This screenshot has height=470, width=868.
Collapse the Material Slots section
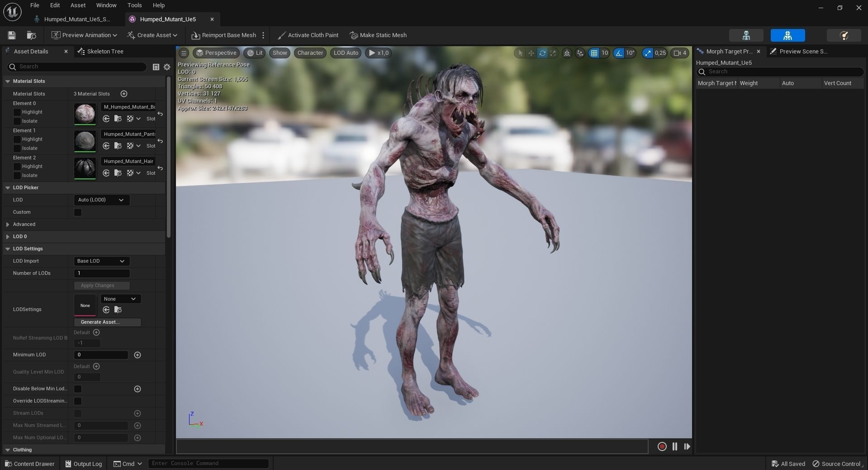(x=8, y=82)
